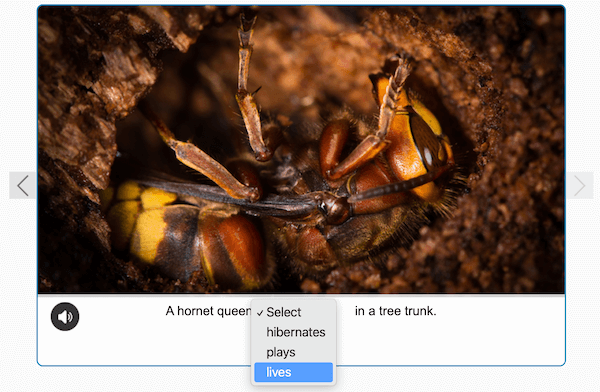Click the checkmark beside Select option

[x=260, y=313]
